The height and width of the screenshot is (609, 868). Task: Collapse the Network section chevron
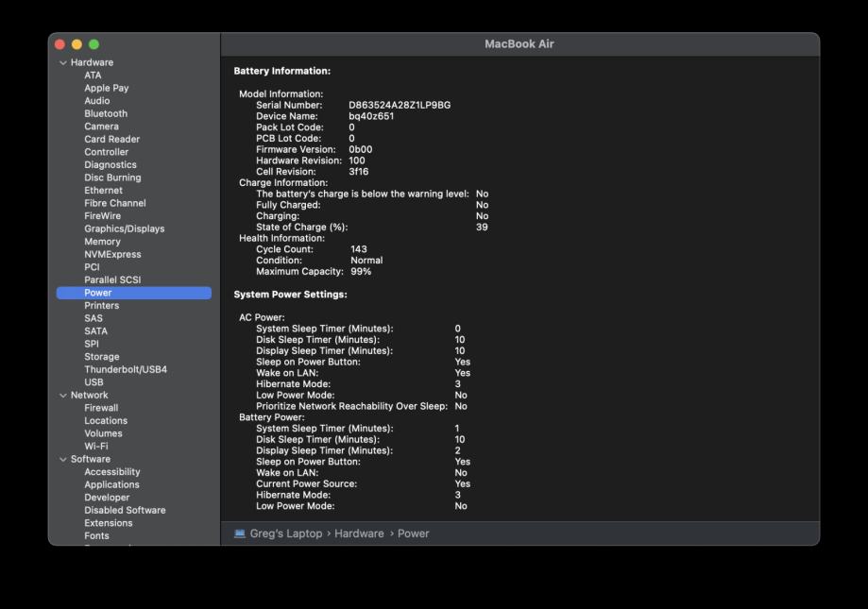pyautogui.click(x=63, y=396)
